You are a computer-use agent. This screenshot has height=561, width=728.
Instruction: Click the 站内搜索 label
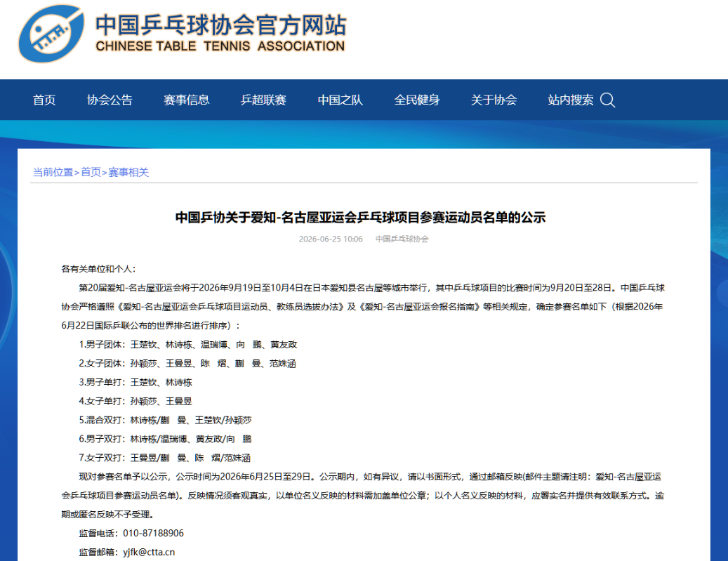pos(570,100)
